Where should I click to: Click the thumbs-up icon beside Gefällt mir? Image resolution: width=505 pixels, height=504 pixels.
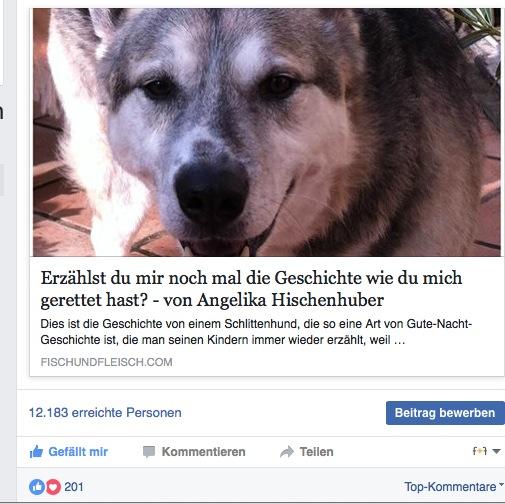36,452
